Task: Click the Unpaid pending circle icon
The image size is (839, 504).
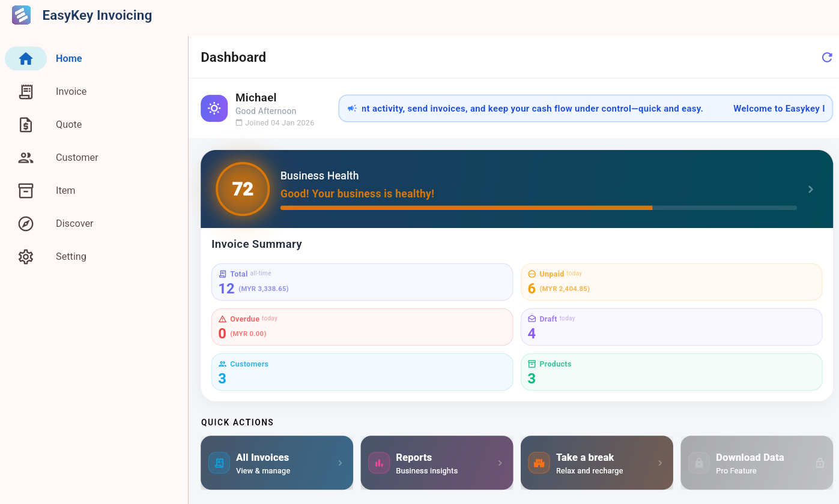Action: pyautogui.click(x=532, y=274)
